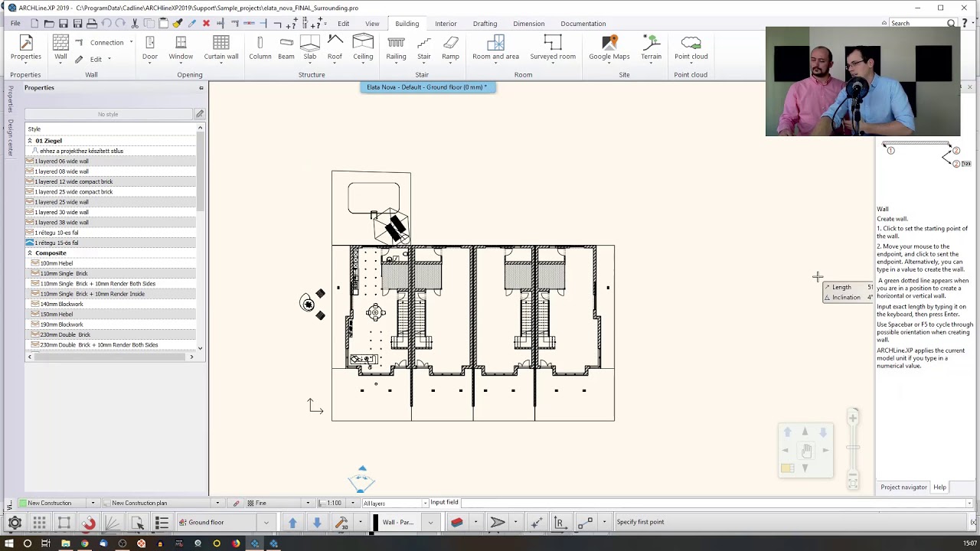The image size is (980, 551).
Task: Switch to the Documentation ribbon tab
Action: click(583, 24)
